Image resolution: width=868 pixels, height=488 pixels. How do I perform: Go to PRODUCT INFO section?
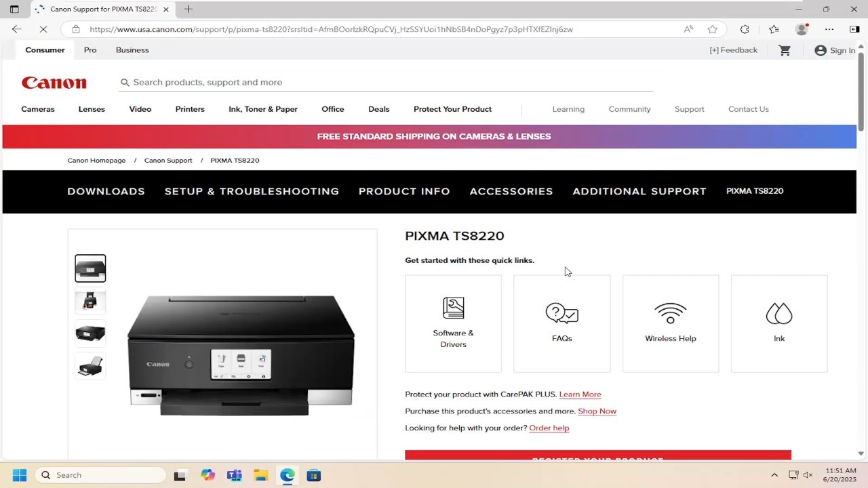click(x=404, y=192)
